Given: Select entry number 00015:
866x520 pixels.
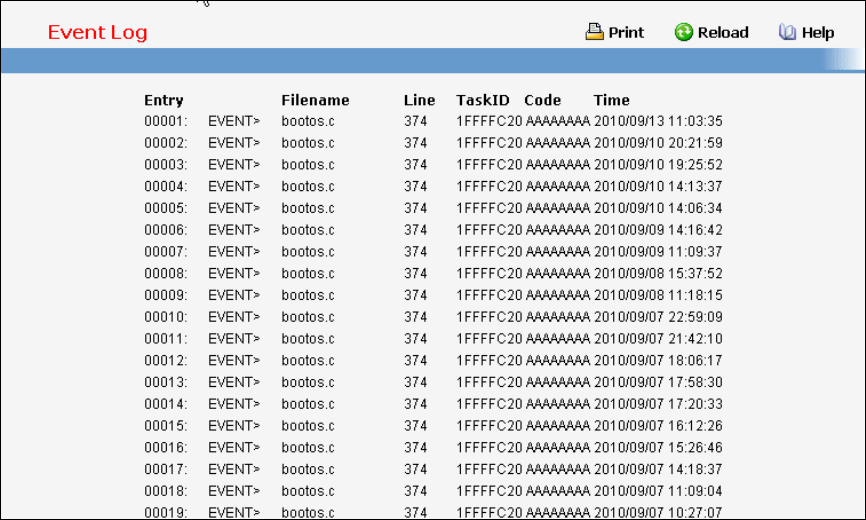Looking at the screenshot, I should coord(166,426).
